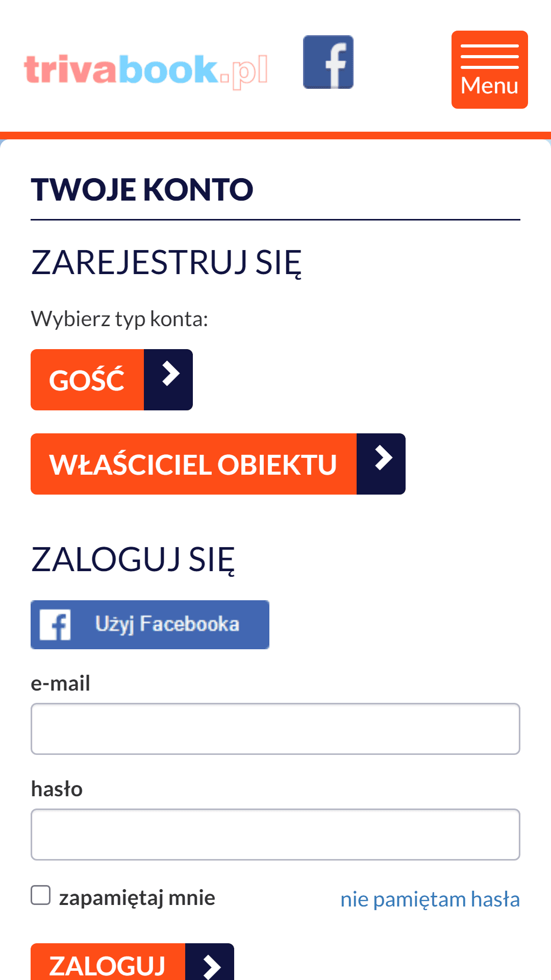
Task: Tap the hamburger lines above Menu
Action: [x=489, y=56]
